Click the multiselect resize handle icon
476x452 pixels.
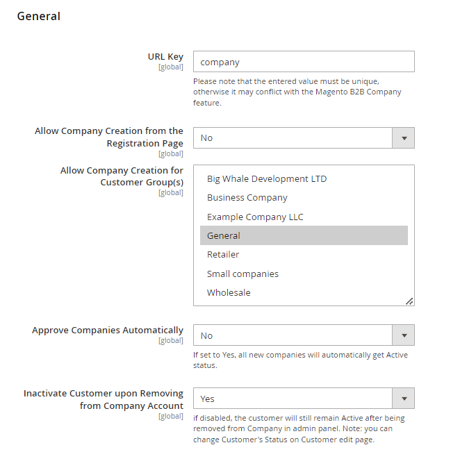(x=409, y=301)
